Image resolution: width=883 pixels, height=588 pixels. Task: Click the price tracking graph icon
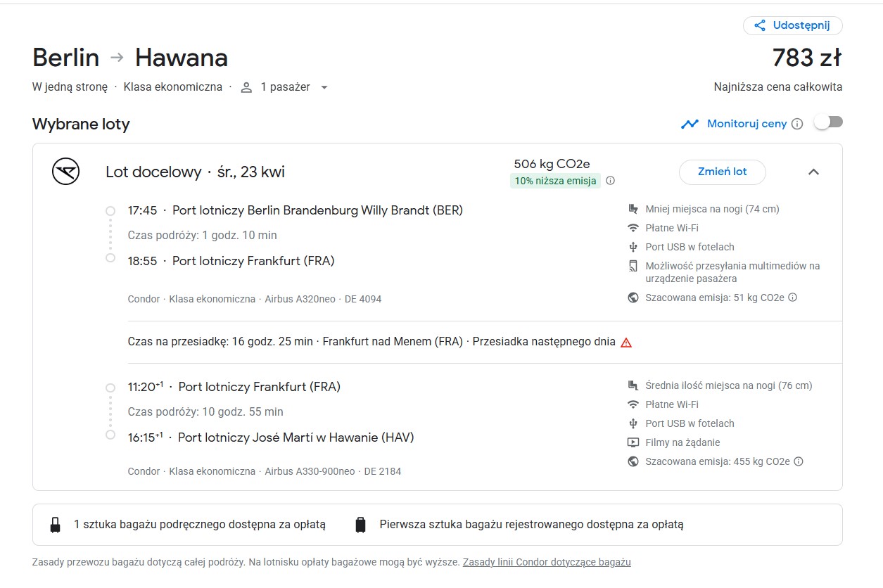pos(690,124)
